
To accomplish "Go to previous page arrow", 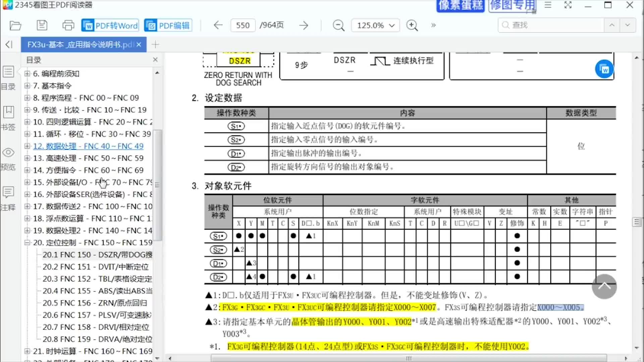I will pyautogui.click(x=218, y=25).
